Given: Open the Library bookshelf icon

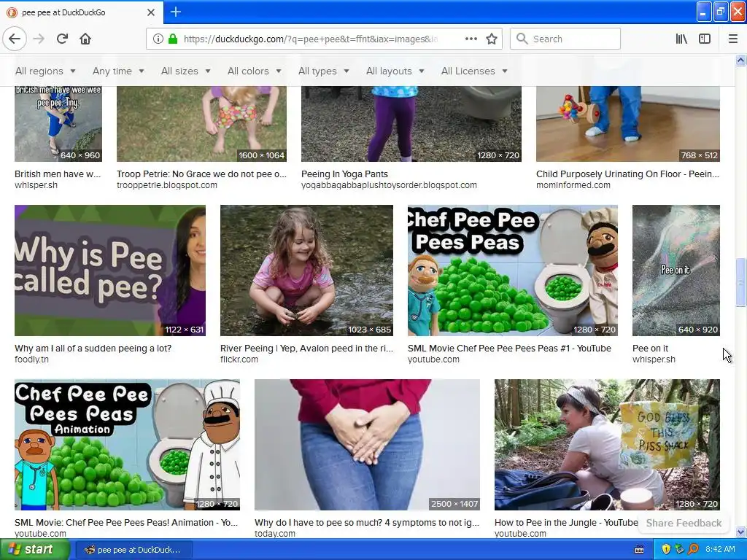Looking at the screenshot, I should (x=681, y=39).
